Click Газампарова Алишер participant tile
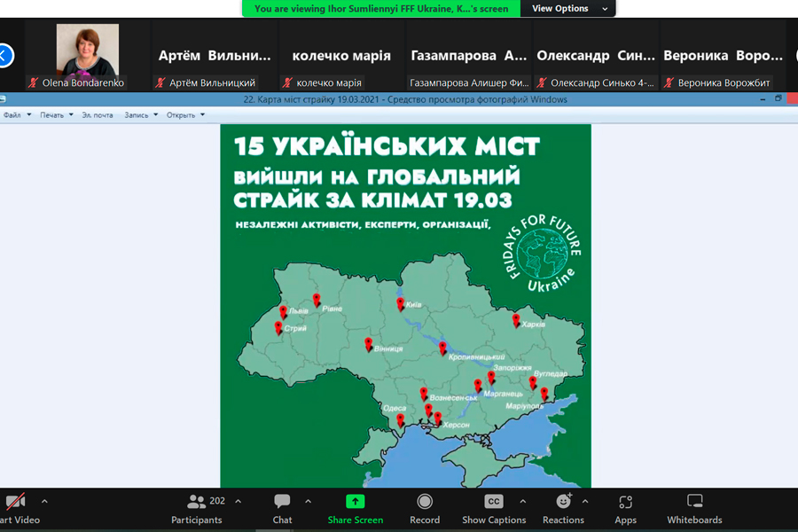The width and height of the screenshot is (798, 532). (x=468, y=56)
